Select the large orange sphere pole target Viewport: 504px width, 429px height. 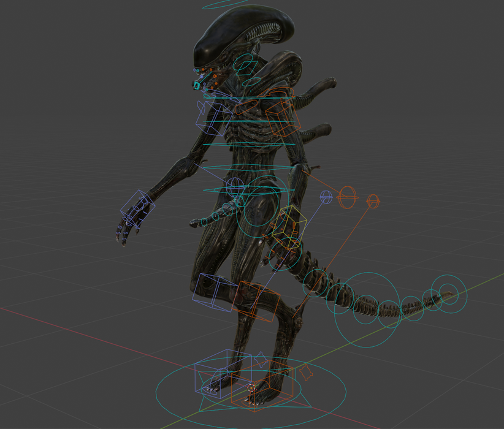click(x=347, y=197)
